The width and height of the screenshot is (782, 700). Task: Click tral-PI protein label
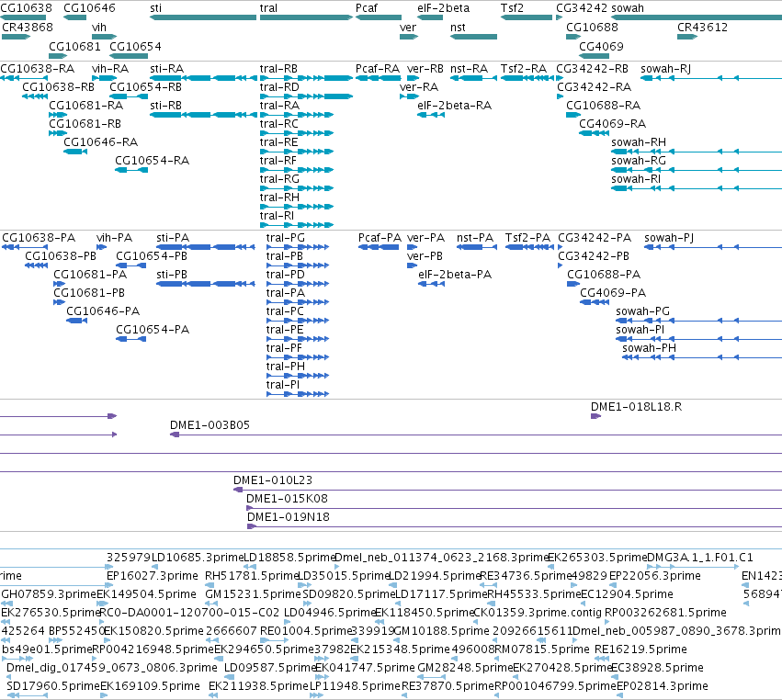coord(283,385)
